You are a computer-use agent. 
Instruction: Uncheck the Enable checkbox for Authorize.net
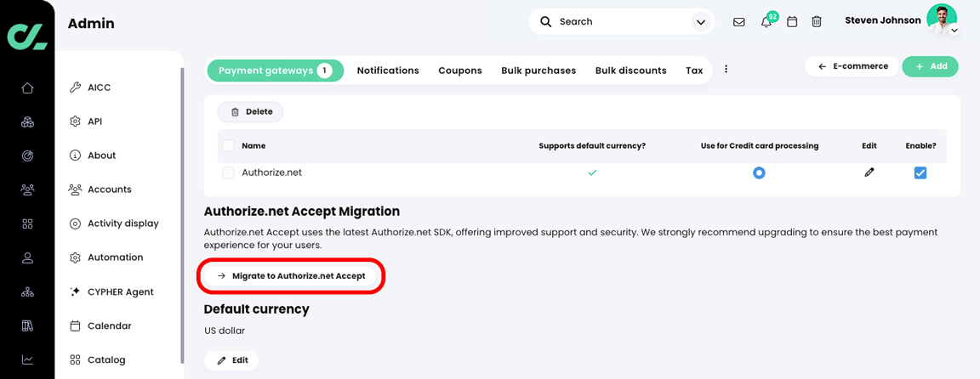(x=920, y=173)
